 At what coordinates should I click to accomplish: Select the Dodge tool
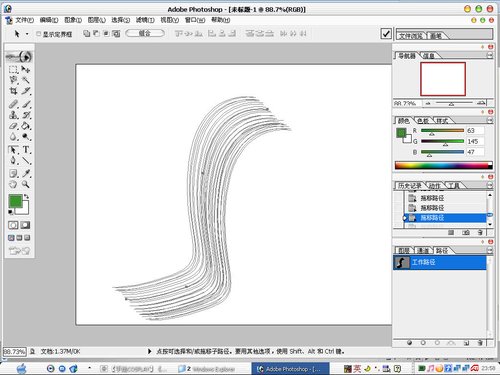pyautogui.click(x=26, y=137)
